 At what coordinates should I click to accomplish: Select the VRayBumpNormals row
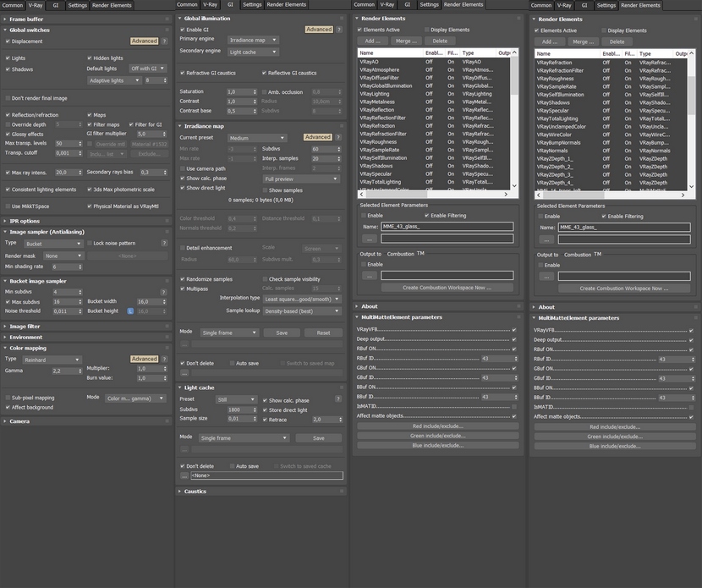pyautogui.click(x=610, y=143)
